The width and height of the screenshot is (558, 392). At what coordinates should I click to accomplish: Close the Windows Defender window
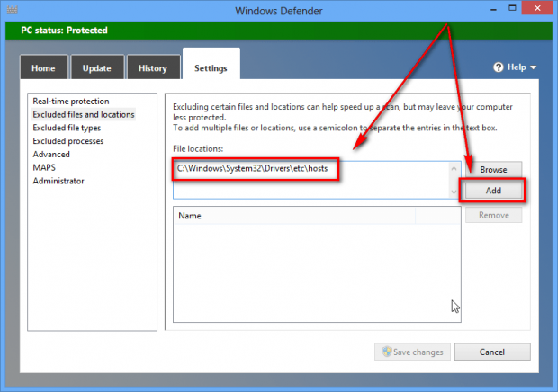pos(537,8)
